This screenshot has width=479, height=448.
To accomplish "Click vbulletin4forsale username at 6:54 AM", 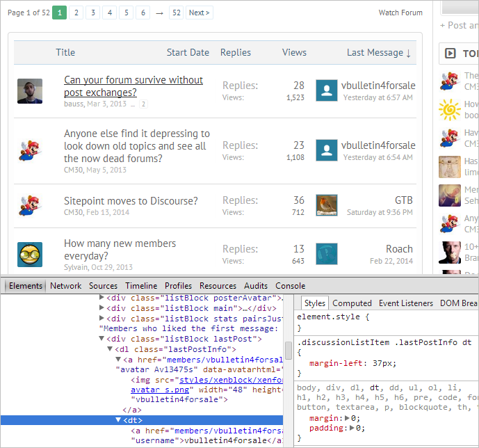I will click(x=378, y=145).
